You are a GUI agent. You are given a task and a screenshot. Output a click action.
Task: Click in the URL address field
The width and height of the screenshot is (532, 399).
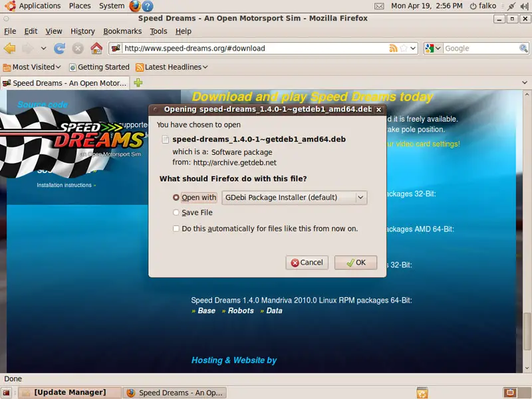(255, 48)
